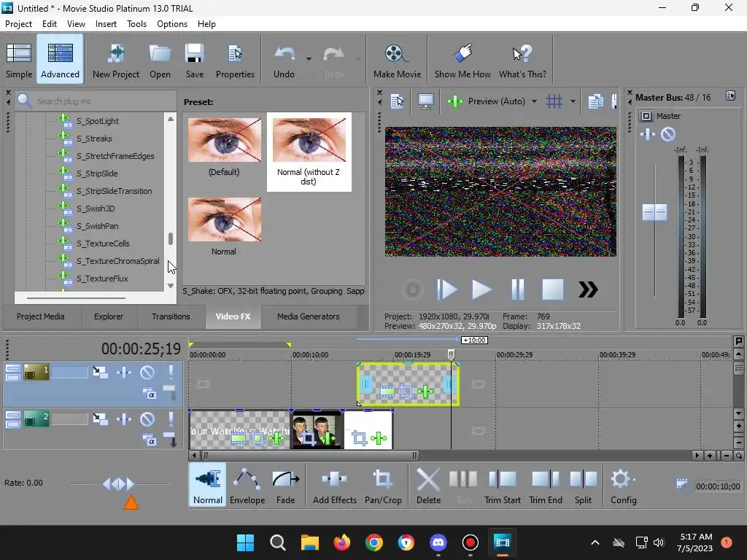Image resolution: width=747 pixels, height=560 pixels.
Task: Open the Pan/Crop tool
Action: point(383,486)
